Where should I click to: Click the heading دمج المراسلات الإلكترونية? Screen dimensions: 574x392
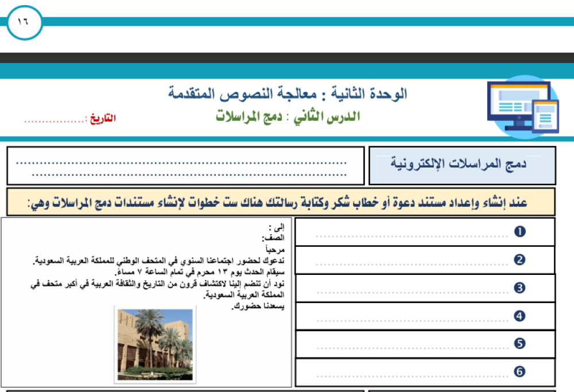[x=458, y=163]
